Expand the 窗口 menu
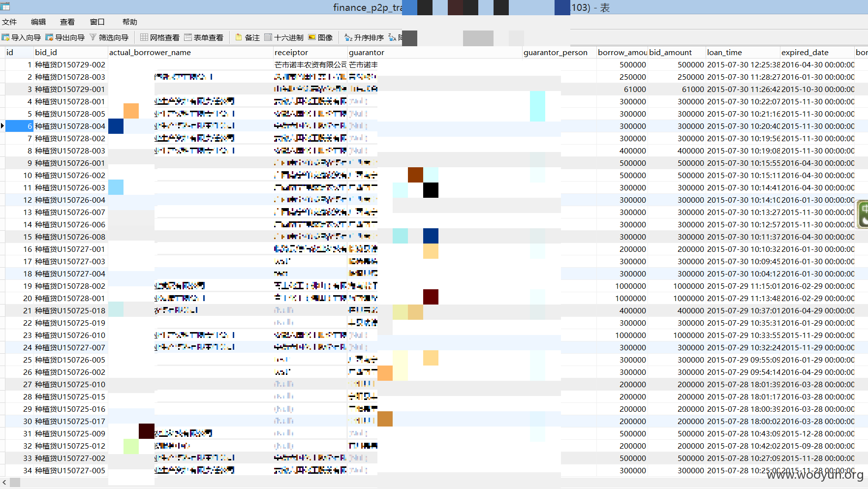 [97, 22]
